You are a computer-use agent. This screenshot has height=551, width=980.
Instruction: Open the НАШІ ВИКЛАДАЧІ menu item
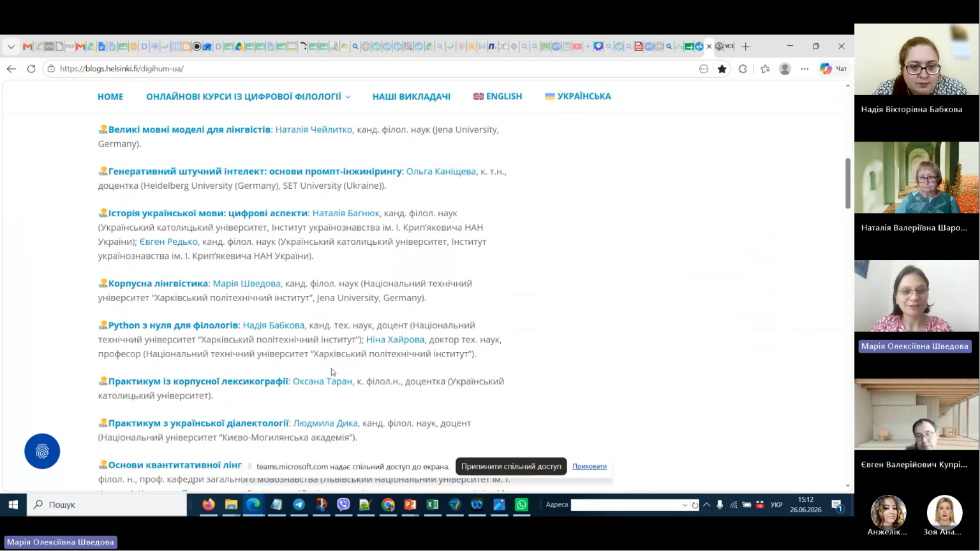(x=412, y=96)
